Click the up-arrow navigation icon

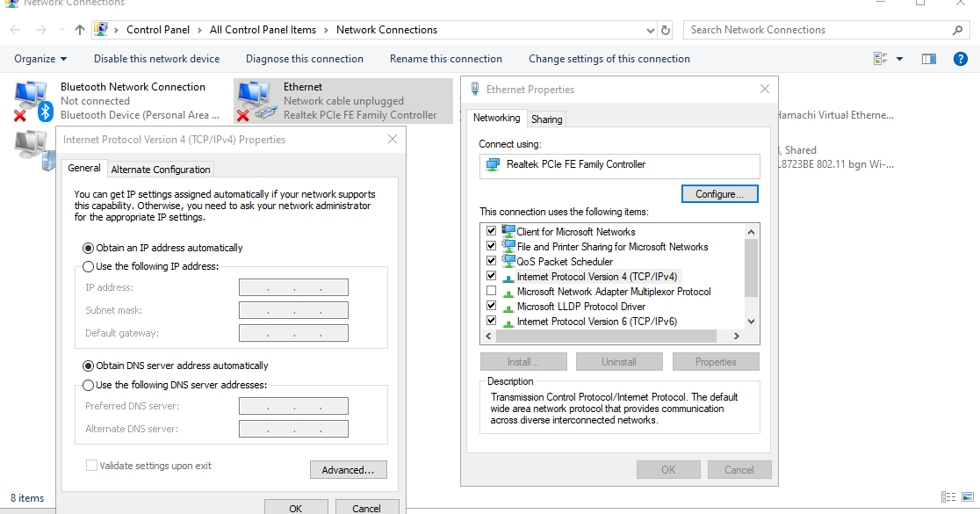pos(78,29)
